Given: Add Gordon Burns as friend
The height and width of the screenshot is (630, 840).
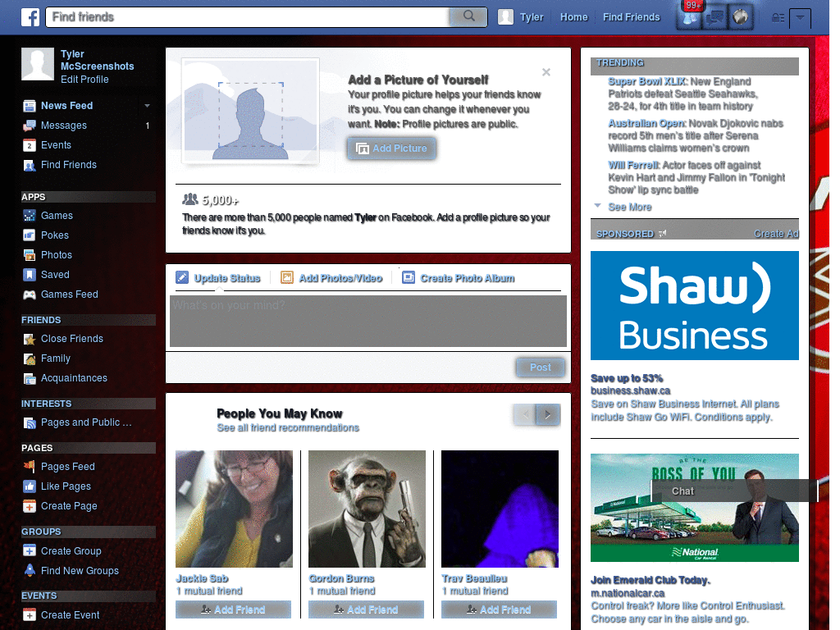Looking at the screenshot, I should [366, 609].
